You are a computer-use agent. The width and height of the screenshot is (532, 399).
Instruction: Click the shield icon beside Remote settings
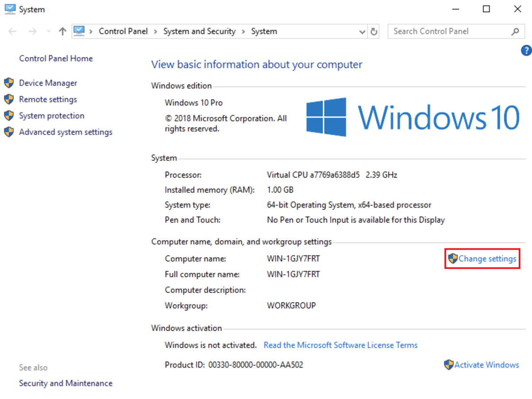(x=9, y=99)
